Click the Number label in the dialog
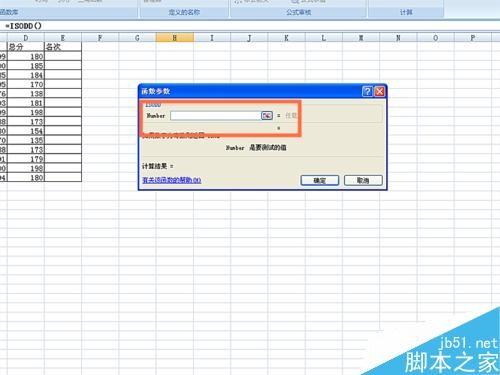 click(156, 116)
